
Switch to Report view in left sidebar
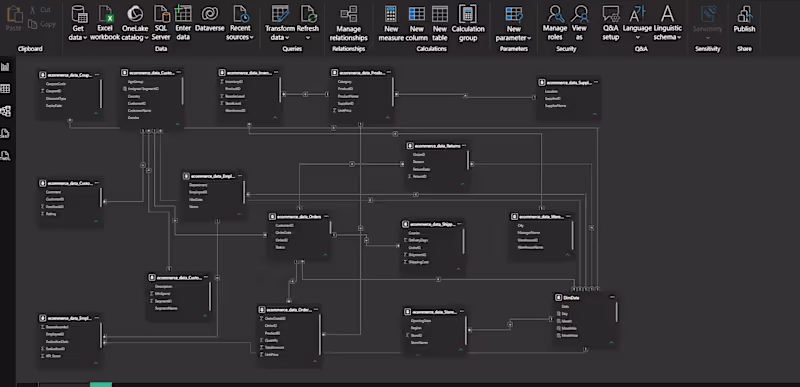pyautogui.click(x=6, y=67)
